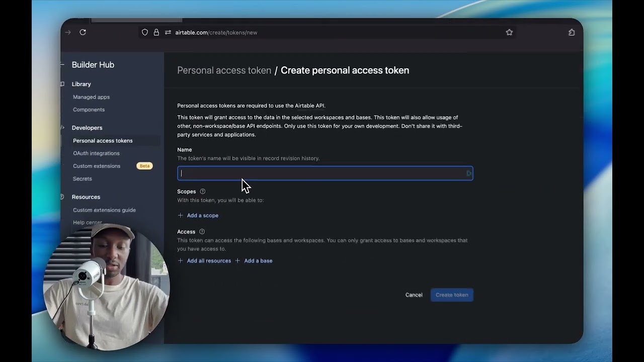Screen dimensions: 644x362
Task: Cancel creating the token
Action: click(x=414, y=295)
